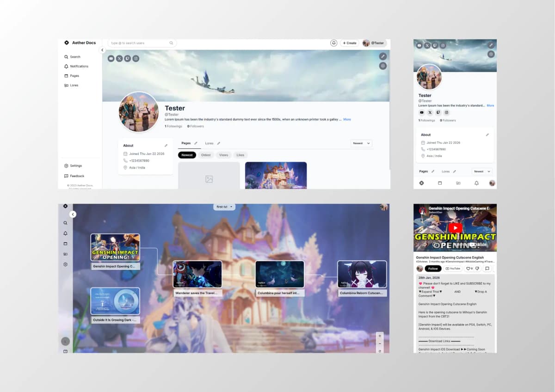Click the Twitch icon below the mobile bio
This screenshot has width=555, height=392.
pyautogui.click(x=438, y=112)
